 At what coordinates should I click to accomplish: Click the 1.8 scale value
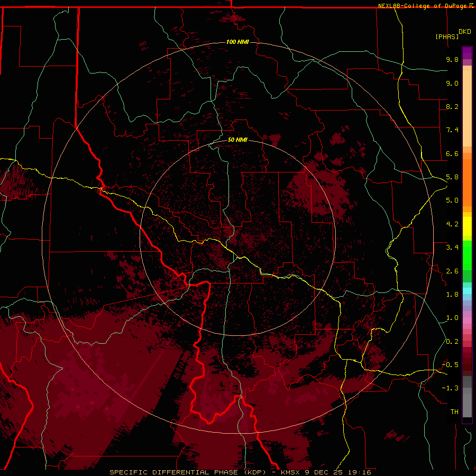coord(452,295)
